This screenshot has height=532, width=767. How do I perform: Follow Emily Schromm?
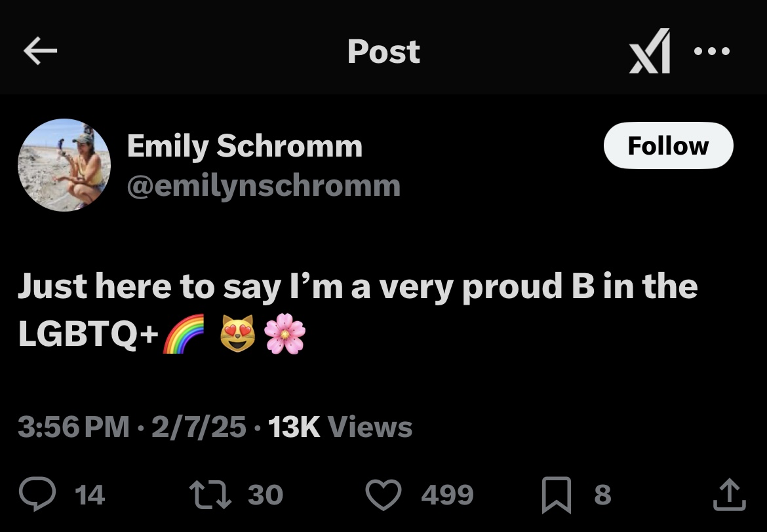coord(668,145)
